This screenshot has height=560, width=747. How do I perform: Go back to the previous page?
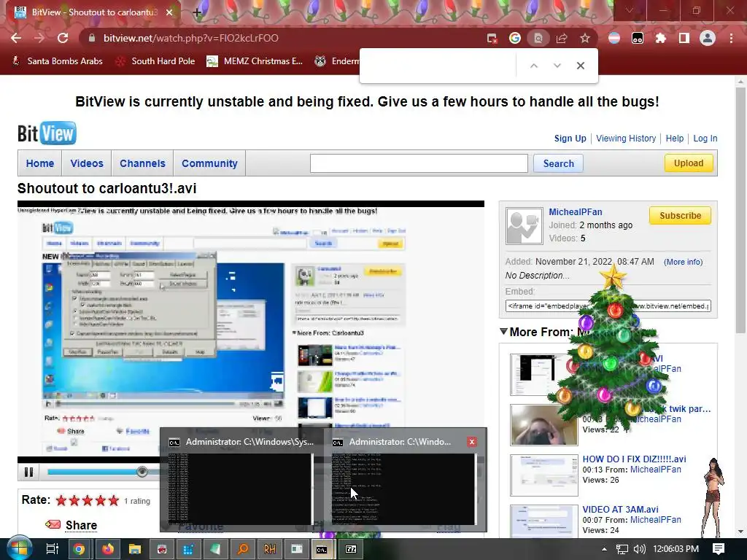(x=16, y=38)
